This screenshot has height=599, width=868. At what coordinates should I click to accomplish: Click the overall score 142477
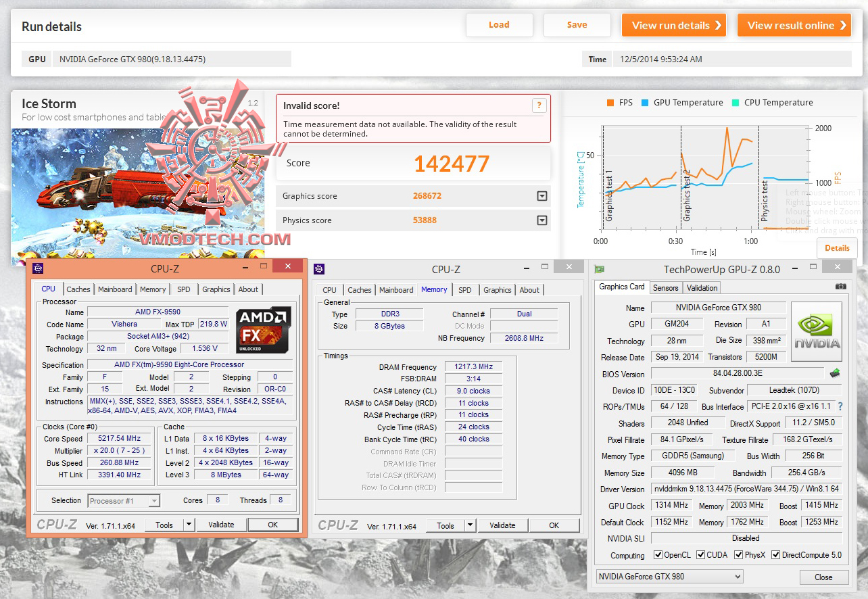(x=452, y=164)
